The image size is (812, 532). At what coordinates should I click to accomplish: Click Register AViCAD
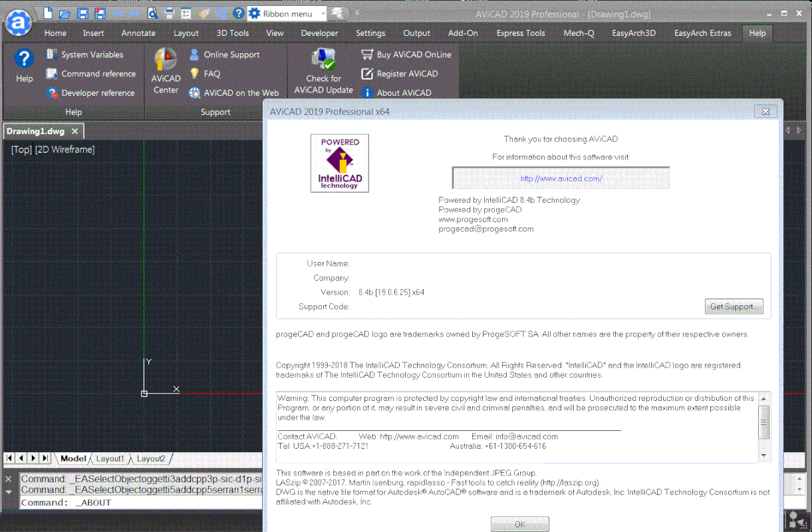tap(400, 74)
